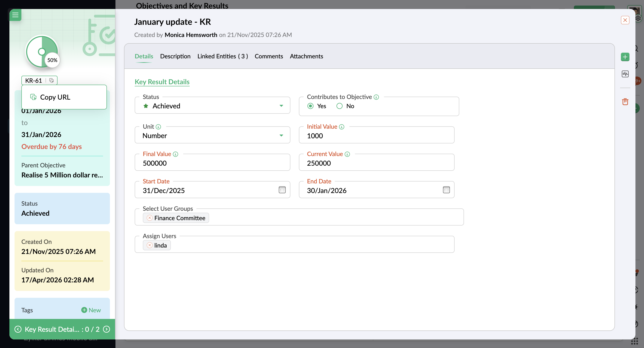Add a New tag

91,310
